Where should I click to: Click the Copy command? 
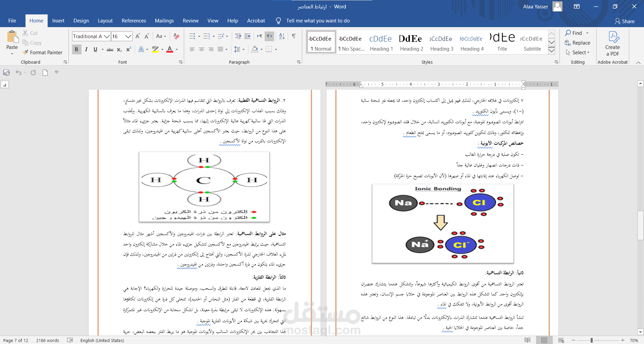32,43
